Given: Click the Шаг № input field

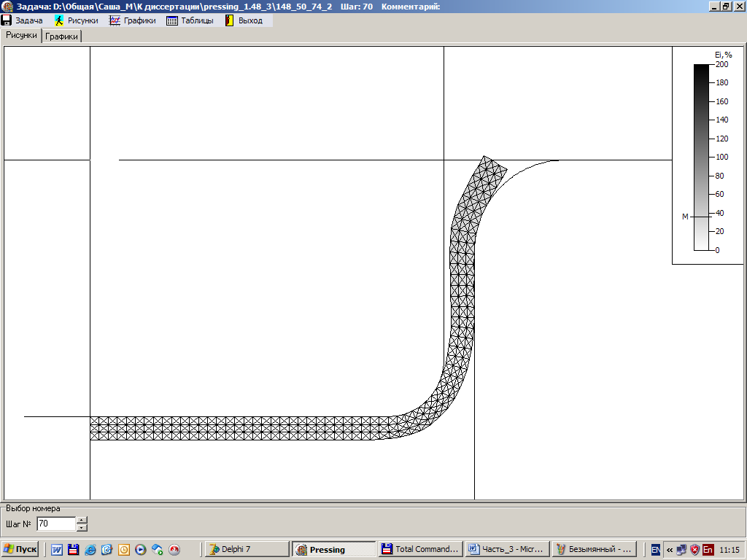Looking at the screenshot, I should (55, 524).
